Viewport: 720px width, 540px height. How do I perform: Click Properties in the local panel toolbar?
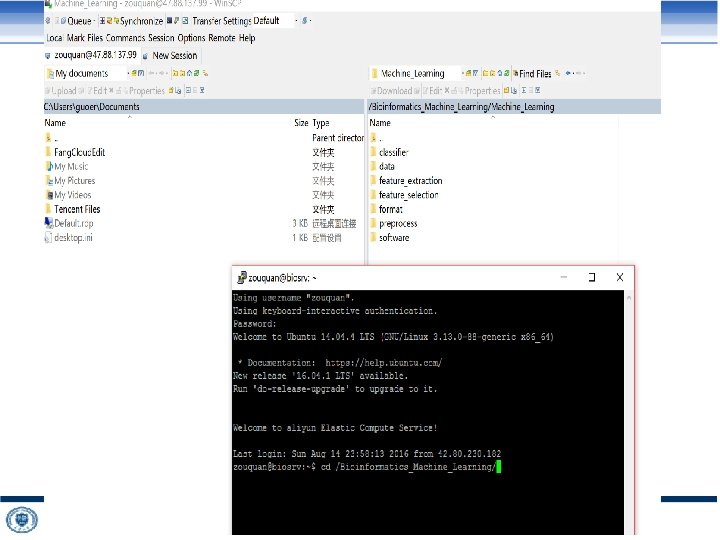coord(144,90)
